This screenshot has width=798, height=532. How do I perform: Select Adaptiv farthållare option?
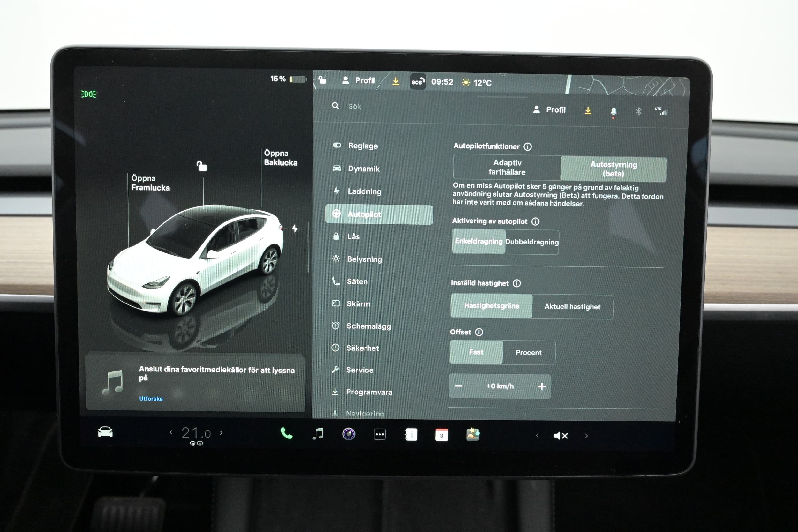click(x=507, y=167)
